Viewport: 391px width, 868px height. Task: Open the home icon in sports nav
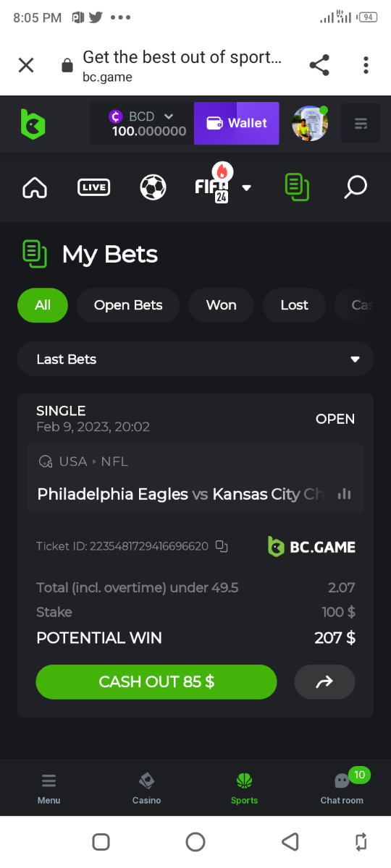[x=35, y=187]
